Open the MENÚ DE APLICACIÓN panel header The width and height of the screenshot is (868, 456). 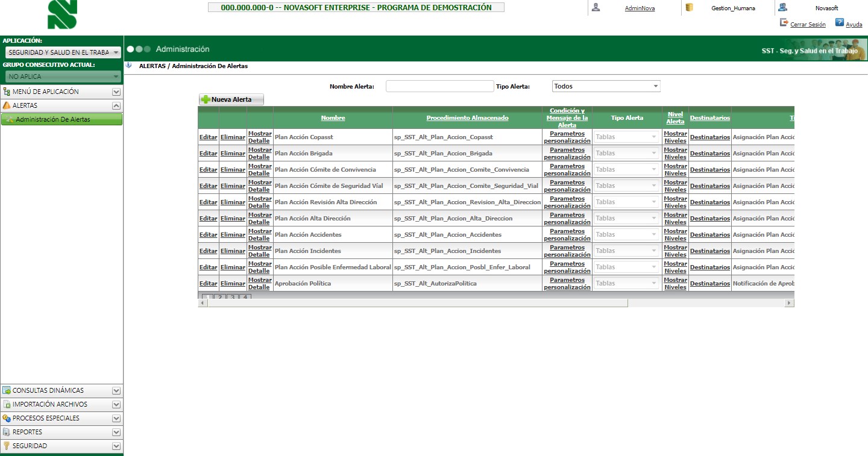[x=62, y=92]
